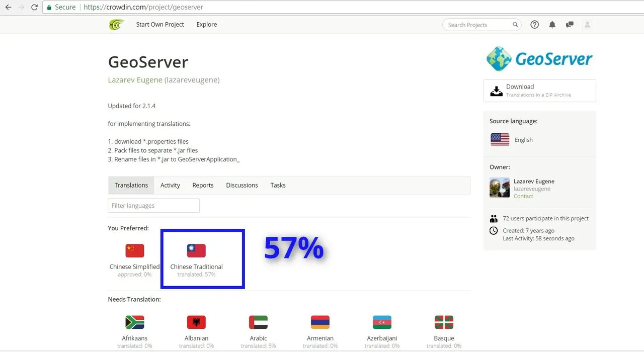Screen dimensions: 644x352
Task: Open the messages chat icon
Action: click(570, 25)
